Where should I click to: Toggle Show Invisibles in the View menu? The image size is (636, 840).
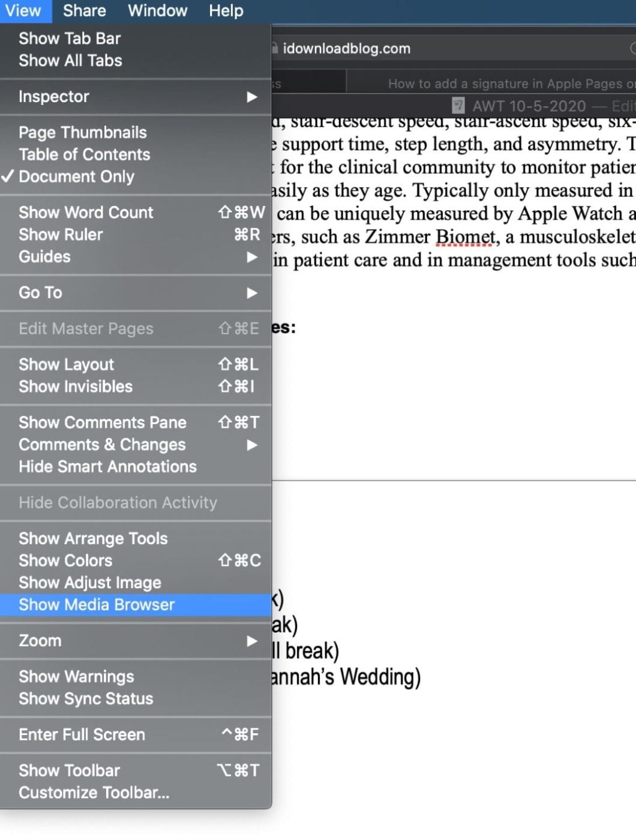[76, 386]
